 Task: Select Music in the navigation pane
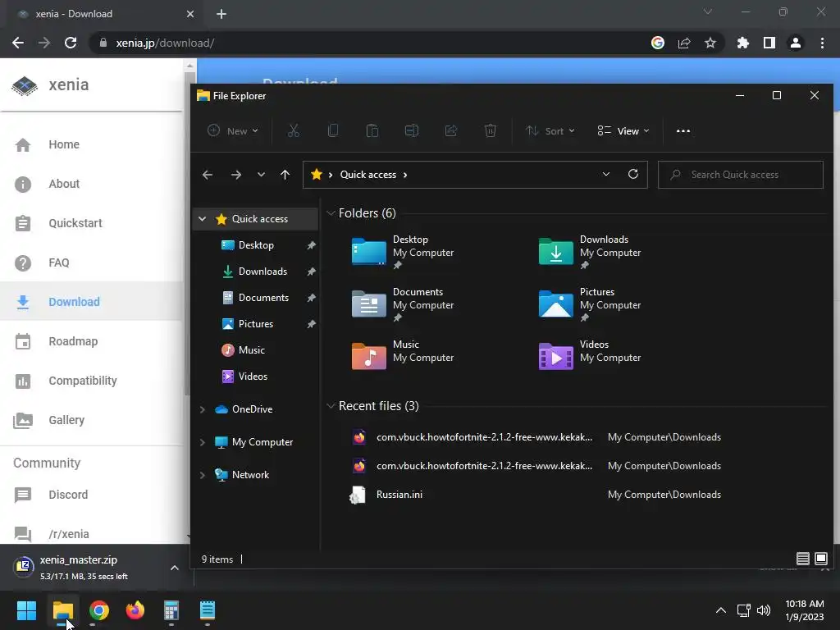[x=256, y=349]
